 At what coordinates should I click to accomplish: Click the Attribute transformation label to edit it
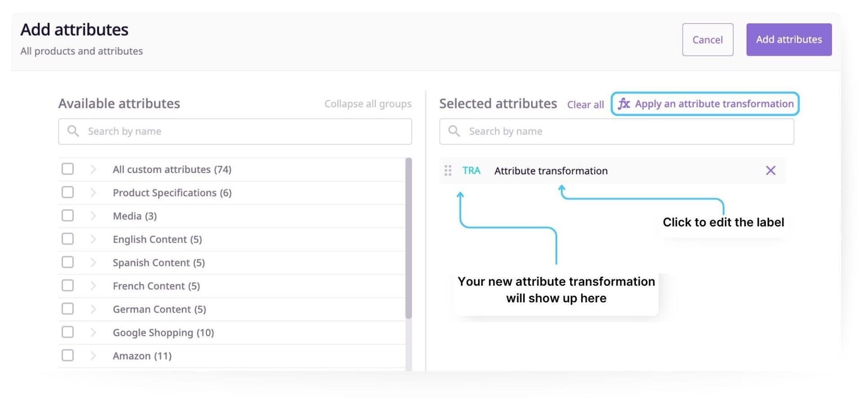point(550,170)
